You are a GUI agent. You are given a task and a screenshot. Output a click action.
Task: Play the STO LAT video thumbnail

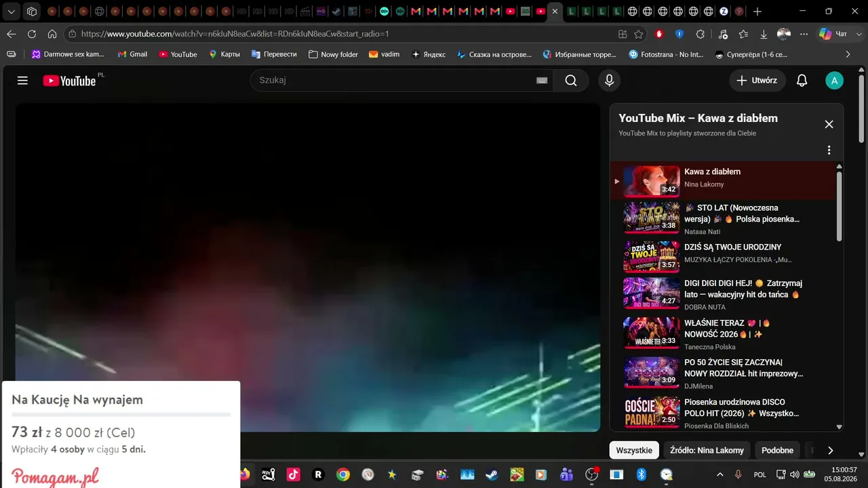(x=652, y=218)
